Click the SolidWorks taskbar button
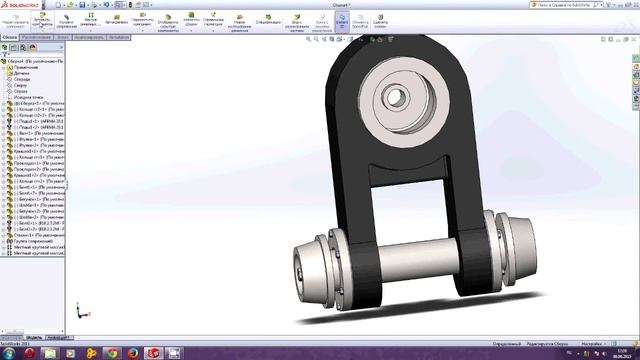The width and height of the screenshot is (640, 360). [x=153, y=353]
